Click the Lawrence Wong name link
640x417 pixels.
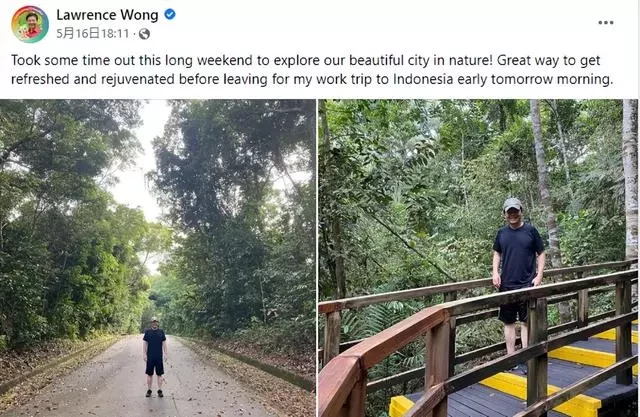(x=107, y=15)
